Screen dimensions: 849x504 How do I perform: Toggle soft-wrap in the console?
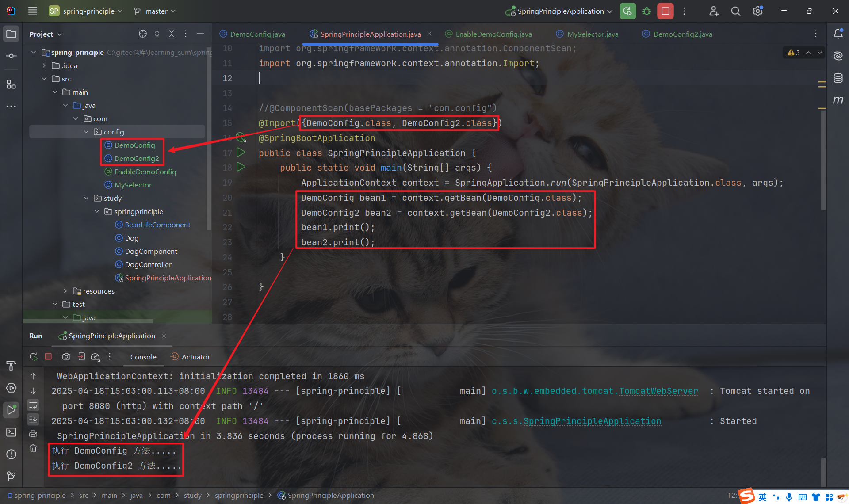click(33, 405)
